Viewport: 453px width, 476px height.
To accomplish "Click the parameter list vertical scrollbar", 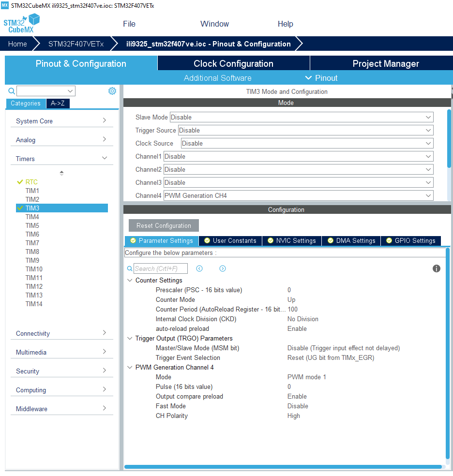I will coord(448,353).
